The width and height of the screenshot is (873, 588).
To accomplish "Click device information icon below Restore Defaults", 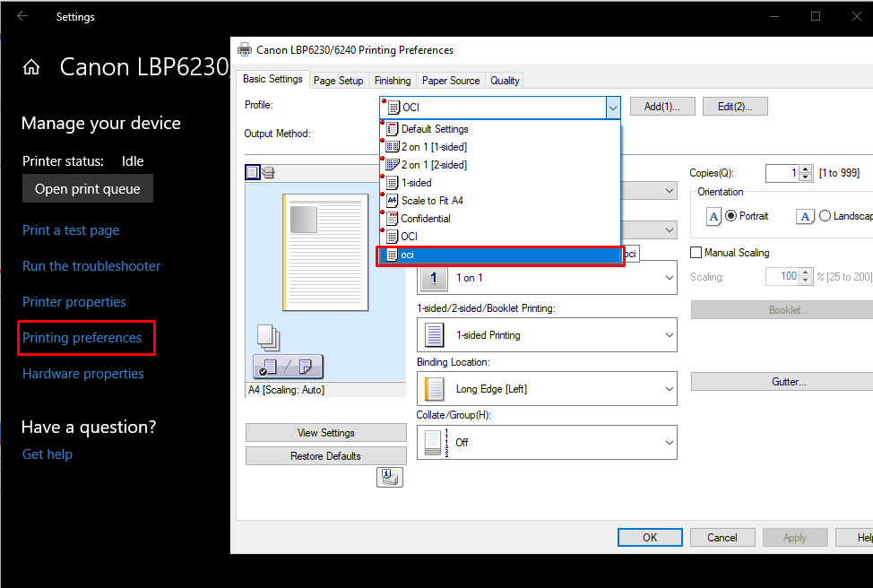I will pos(390,477).
